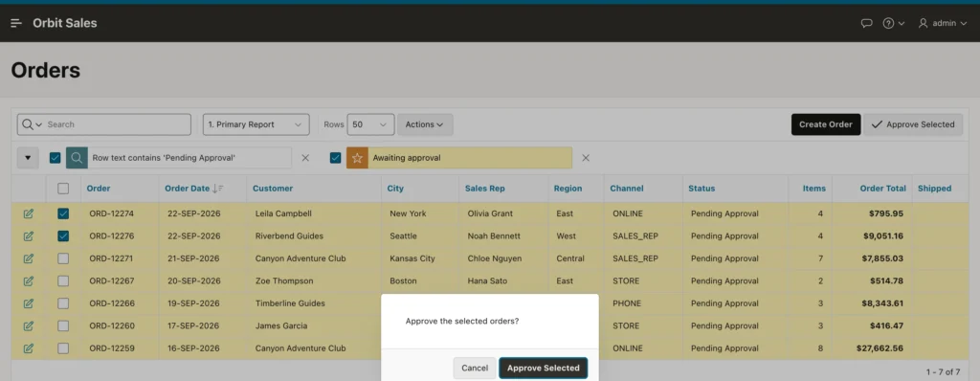Focus the report Search field
Viewport: 980px width, 381px height.
(x=117, y=124)
